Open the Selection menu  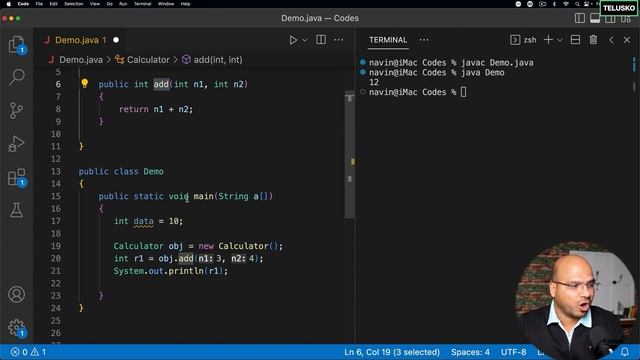click(x=74, y=4)
